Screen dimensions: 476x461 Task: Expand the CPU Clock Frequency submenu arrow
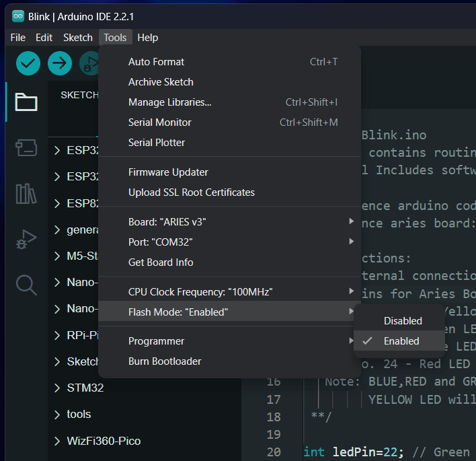click(351, 291)
